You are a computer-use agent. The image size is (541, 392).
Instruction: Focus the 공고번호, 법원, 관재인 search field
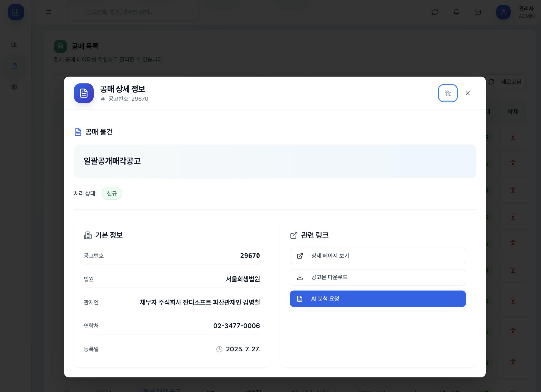click(x=133, y=12)
